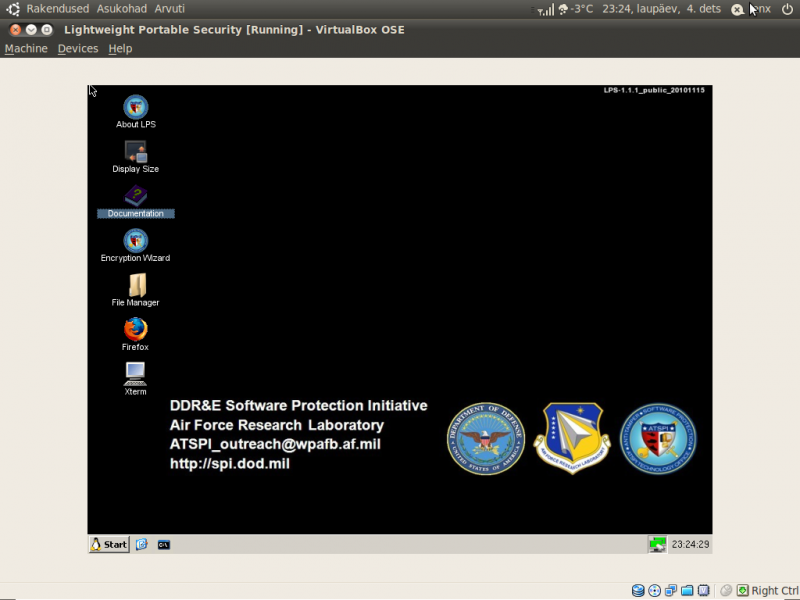Open the VirtualBox Help menu
The width and height of the screenshot is (800, 600).
[120, 48]
